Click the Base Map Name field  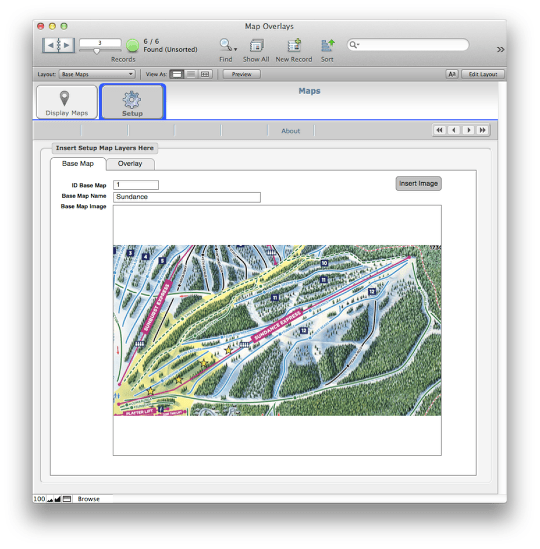187,197
